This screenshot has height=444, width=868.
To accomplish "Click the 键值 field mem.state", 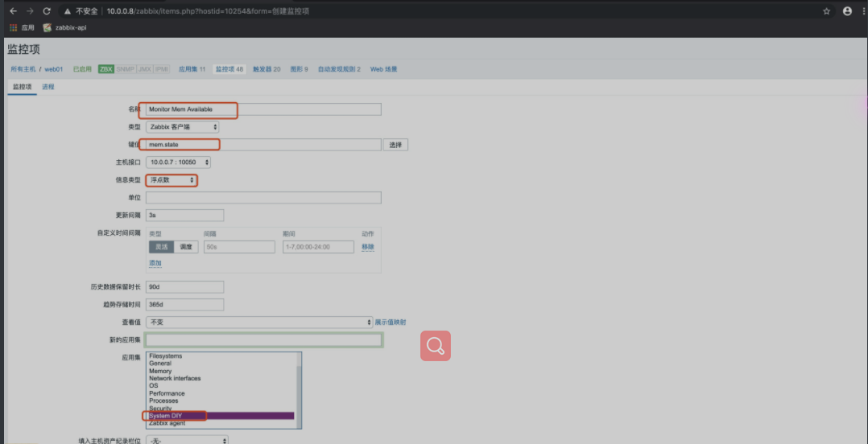I will tap(263, 145).
